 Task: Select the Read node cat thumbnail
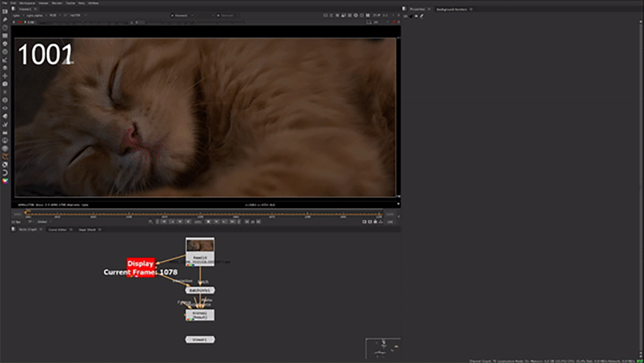coord(200,246)
